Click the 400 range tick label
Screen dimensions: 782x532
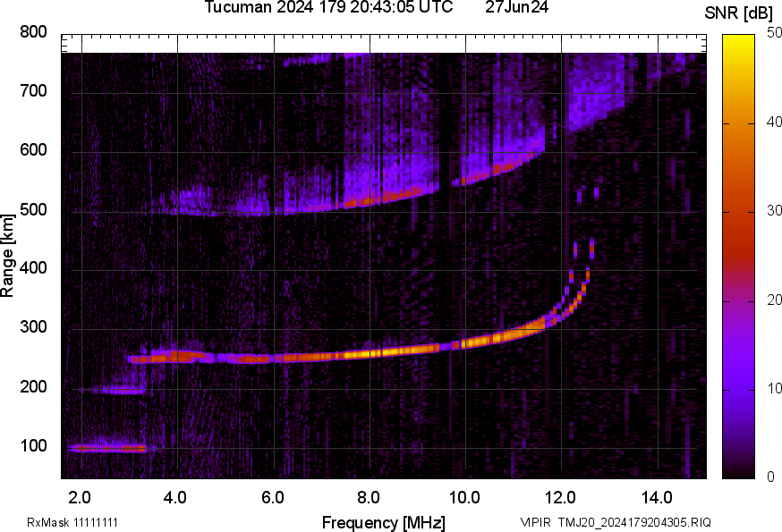[34, 269]
